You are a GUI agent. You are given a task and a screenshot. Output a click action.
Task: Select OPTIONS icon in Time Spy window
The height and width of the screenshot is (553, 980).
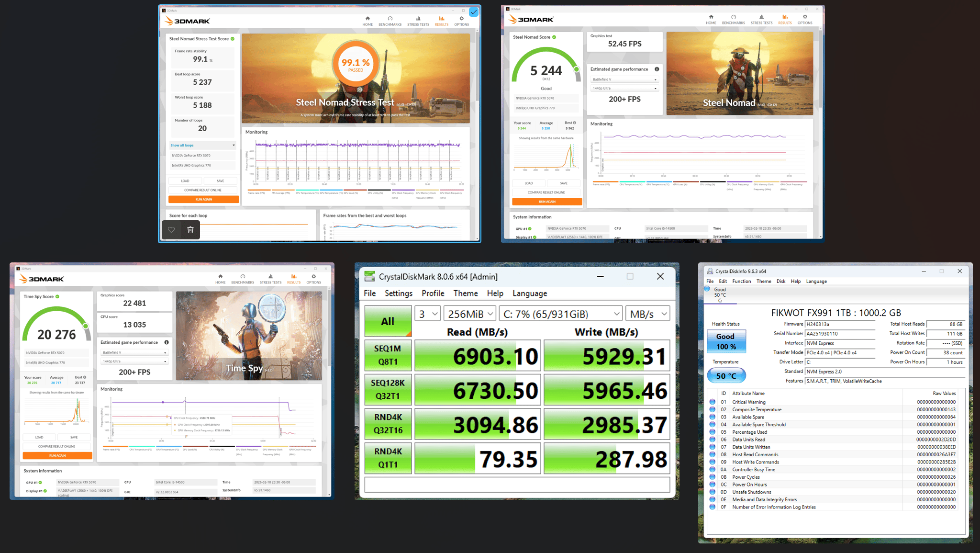pyautogui.click(x=314, y=276)
